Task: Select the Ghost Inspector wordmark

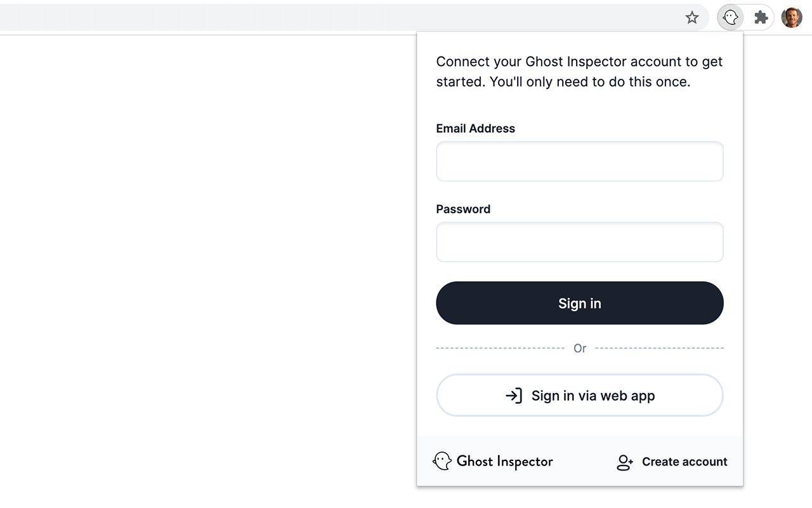Action: point(504,461)
